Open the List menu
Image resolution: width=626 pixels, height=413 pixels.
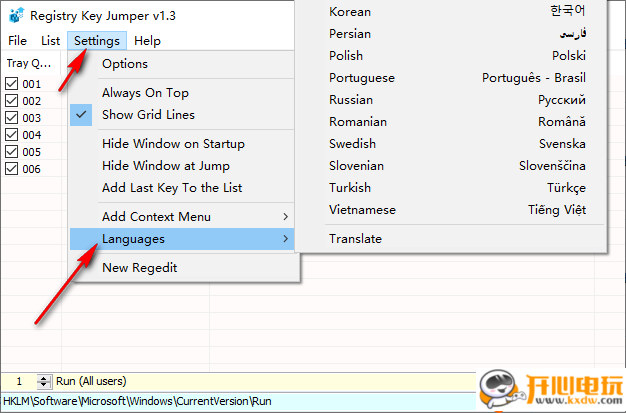click(x=50, y=41)
